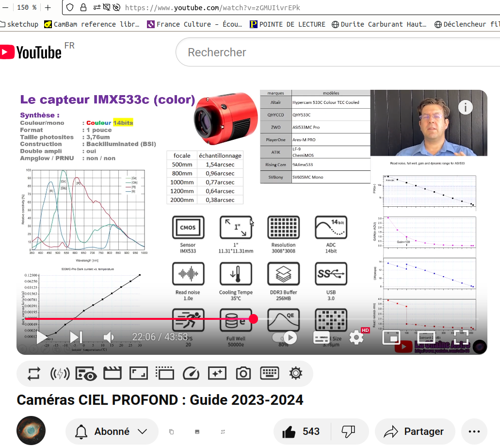The height and width of the screenshot is (448, 500).
Task: Toggle subtitles in the player controls
Action: (322, 338)
